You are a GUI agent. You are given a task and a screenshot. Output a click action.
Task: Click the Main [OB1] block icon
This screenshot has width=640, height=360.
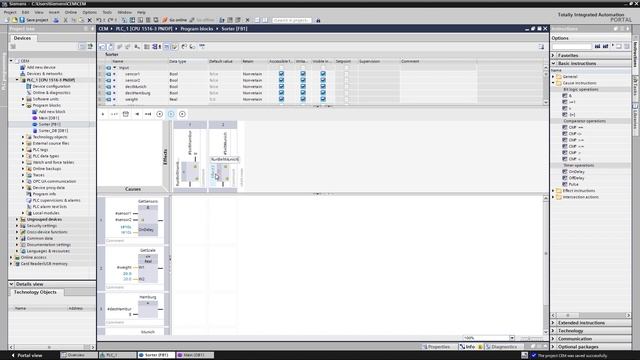[35, 118]
